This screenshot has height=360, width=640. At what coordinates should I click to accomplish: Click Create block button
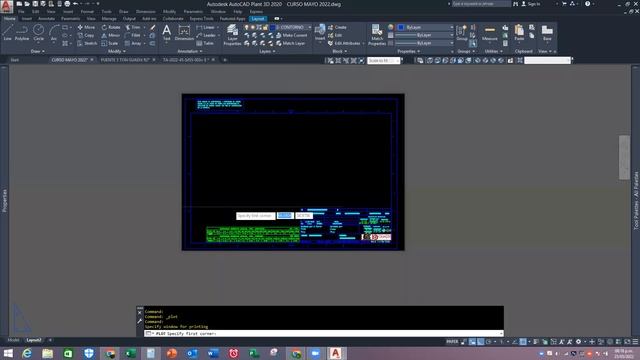click(338, 27)
